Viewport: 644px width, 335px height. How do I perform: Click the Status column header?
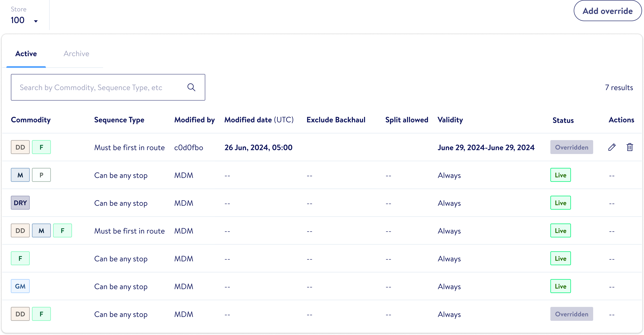(563, 120)
